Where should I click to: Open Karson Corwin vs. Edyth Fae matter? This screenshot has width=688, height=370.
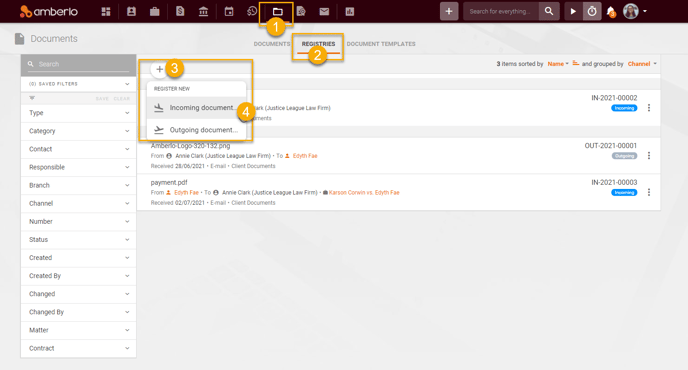click(x=364, y=193)
